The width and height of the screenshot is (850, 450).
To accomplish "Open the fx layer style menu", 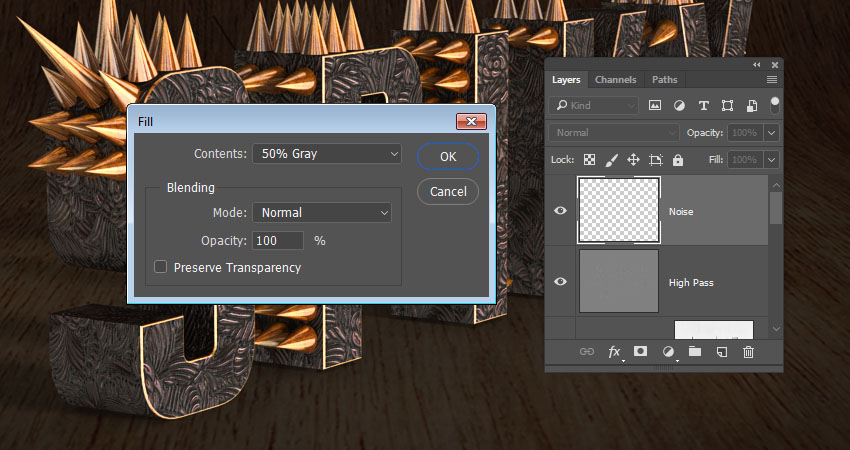I will click(614, 352).
